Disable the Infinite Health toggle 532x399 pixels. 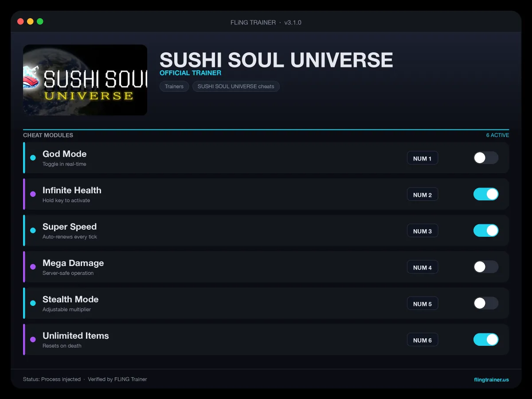[486, 194]
